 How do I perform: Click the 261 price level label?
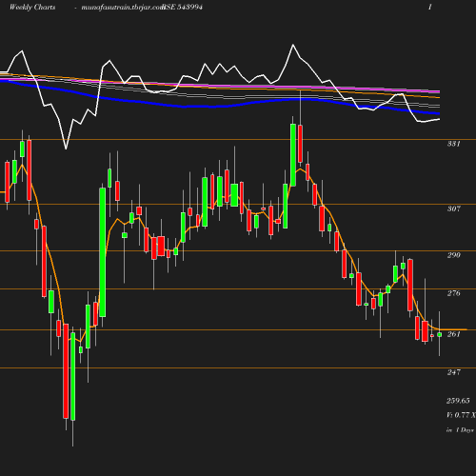(x=454, y=334)
